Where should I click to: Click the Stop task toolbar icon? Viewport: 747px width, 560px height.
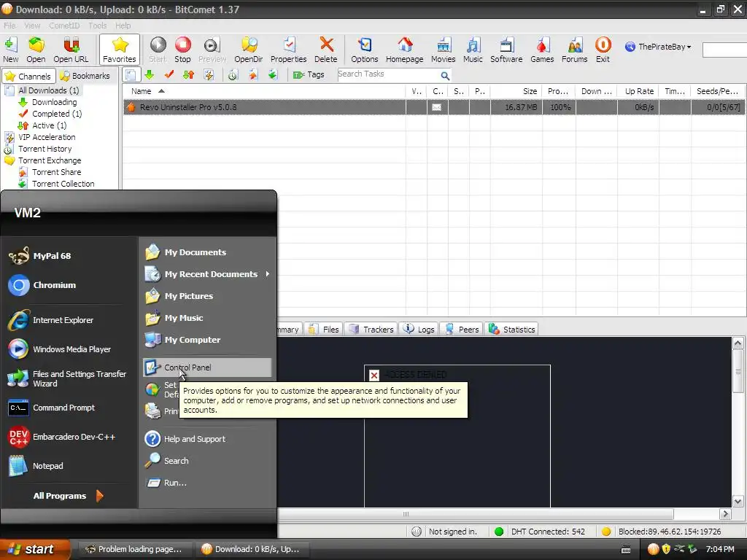(182, 50)
